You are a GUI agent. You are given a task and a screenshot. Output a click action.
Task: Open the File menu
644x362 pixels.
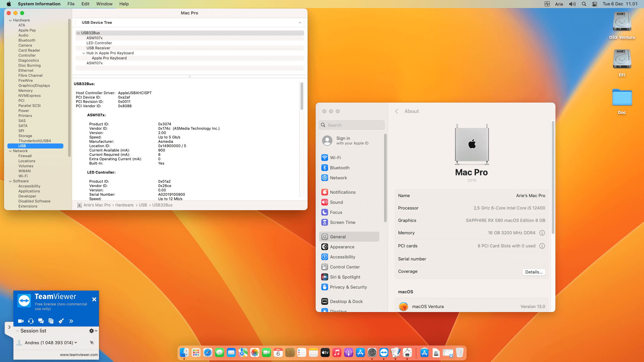click(x=71, y=4)
